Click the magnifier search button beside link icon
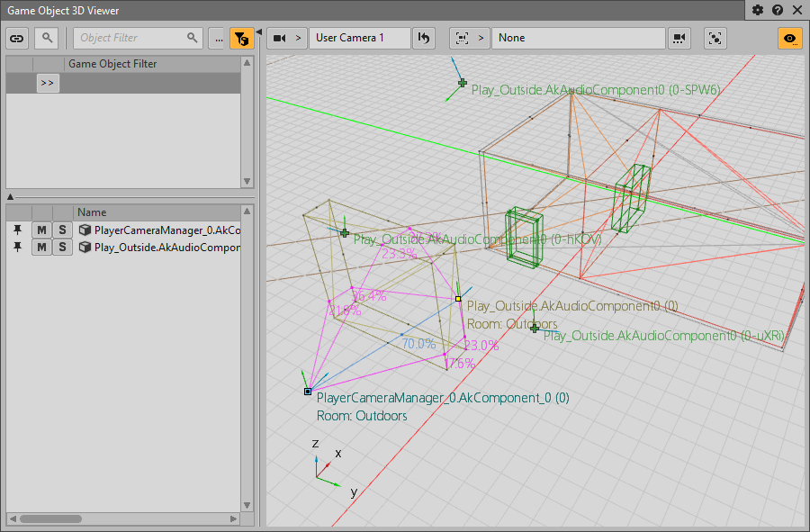 pyautogui.click(x=46, y=38)
